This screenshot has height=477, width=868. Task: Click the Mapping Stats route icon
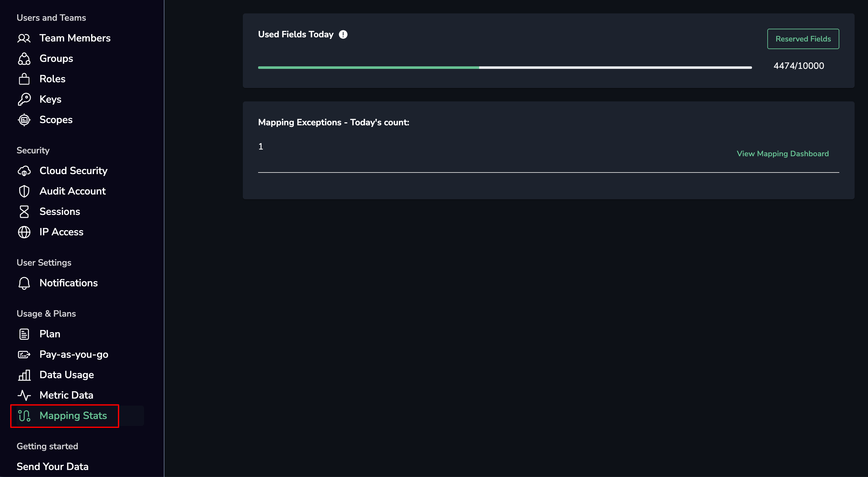tap(24, 416)
